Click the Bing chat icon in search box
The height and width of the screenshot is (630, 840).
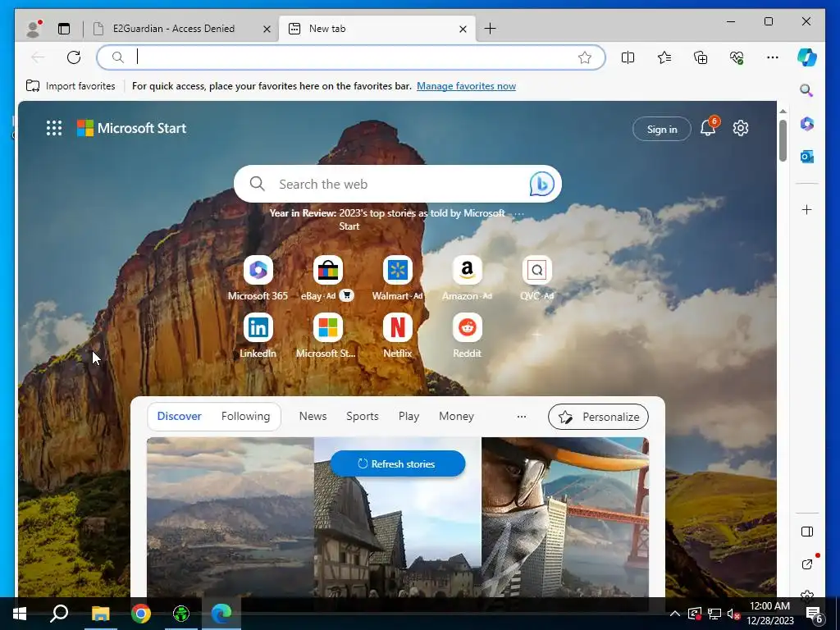click(541, 184)
